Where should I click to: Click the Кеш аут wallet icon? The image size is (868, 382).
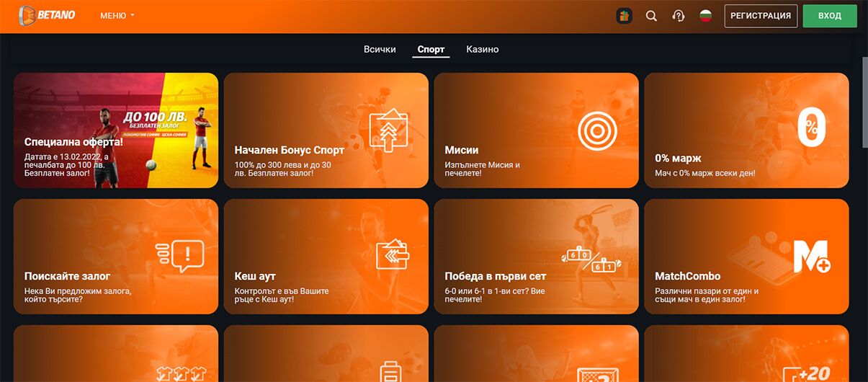tap(393, 255)
